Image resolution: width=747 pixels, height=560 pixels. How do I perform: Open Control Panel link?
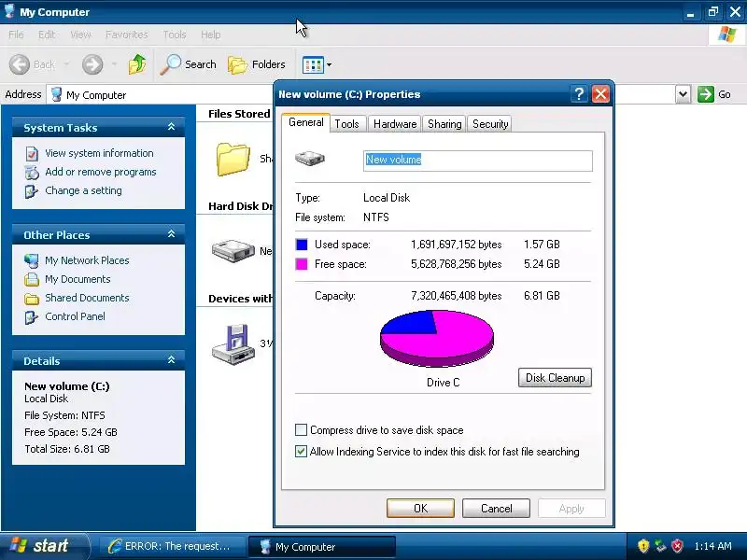tap(75, 316)
